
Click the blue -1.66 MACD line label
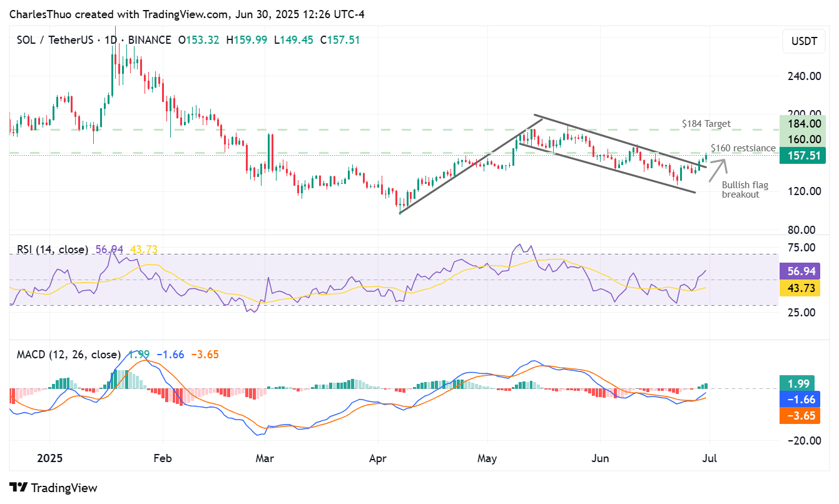click(x=803, y=400)
